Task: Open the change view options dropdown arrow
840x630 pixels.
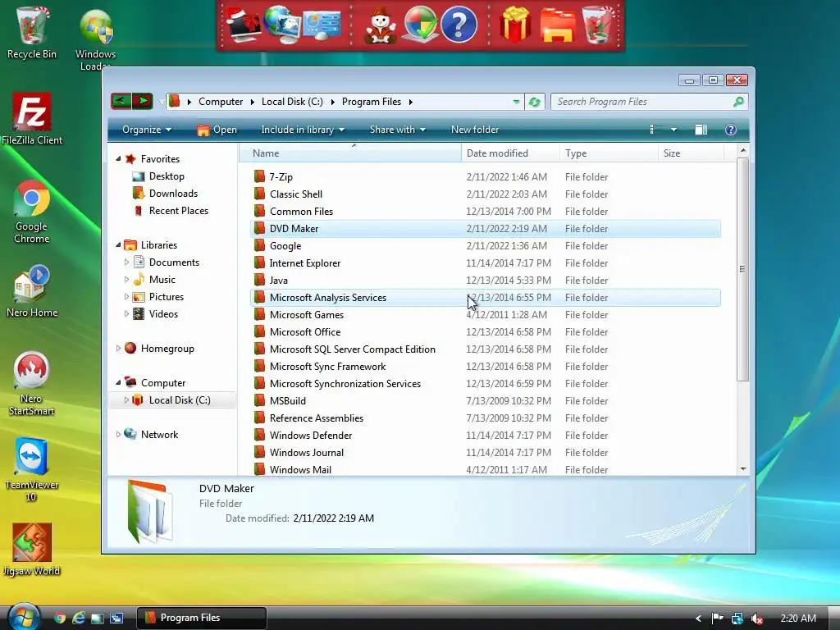Action: [674, 130]
